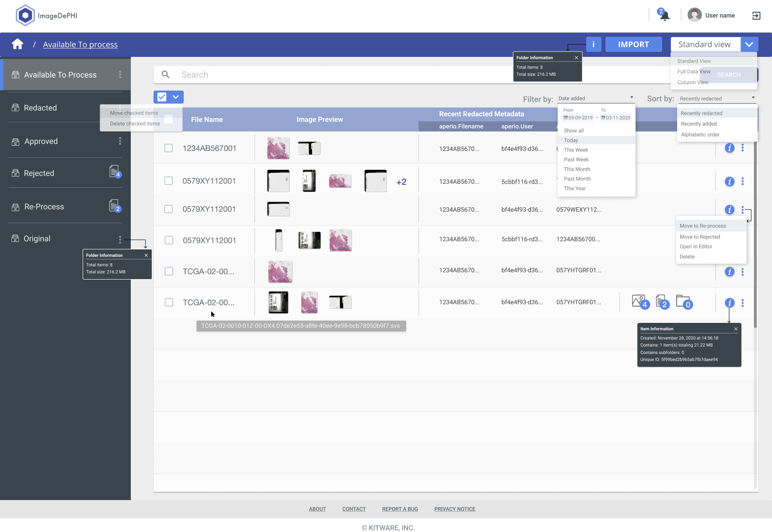This screenshot has width=772, height=532.
Task: Filter by This Week
Action: [x=576, y=150]
